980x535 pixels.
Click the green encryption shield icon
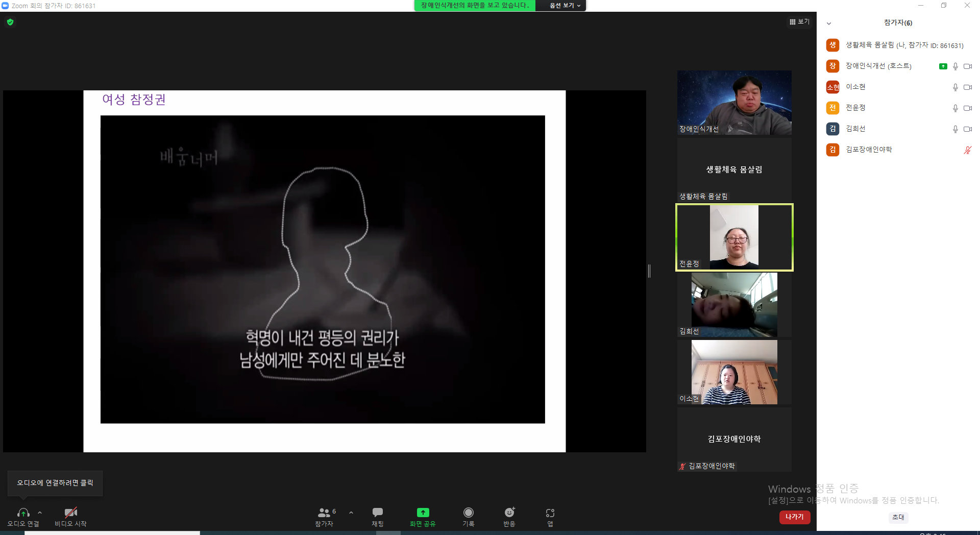pyautogui.click(x=10, y=22)
